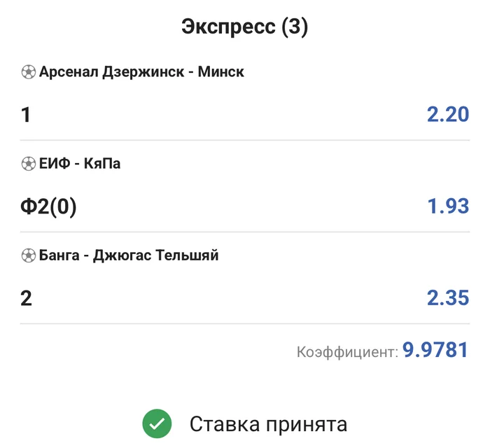Click the (3) bet count in the title
Screen dimensions: 490x448
click(x=294, y=27)
